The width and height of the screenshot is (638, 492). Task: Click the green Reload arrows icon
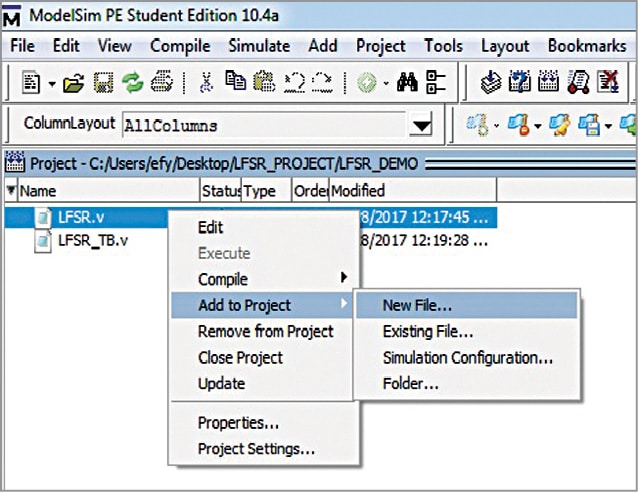point(133,84)
